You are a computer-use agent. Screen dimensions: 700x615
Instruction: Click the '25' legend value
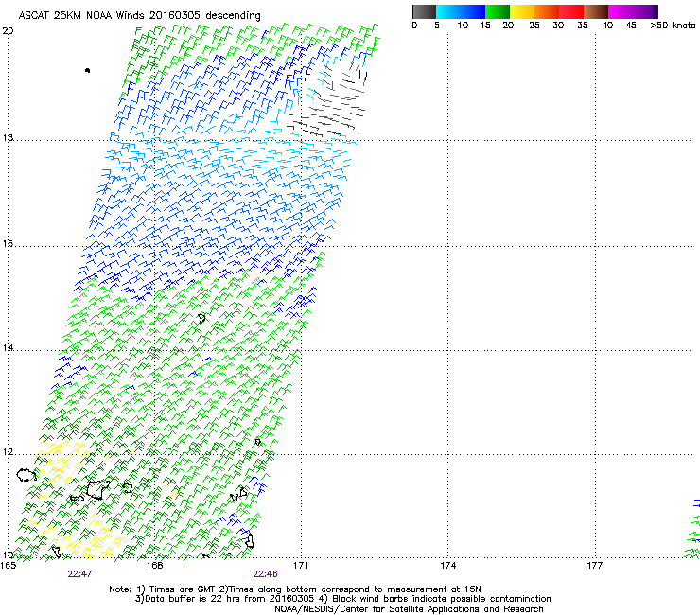534,26
